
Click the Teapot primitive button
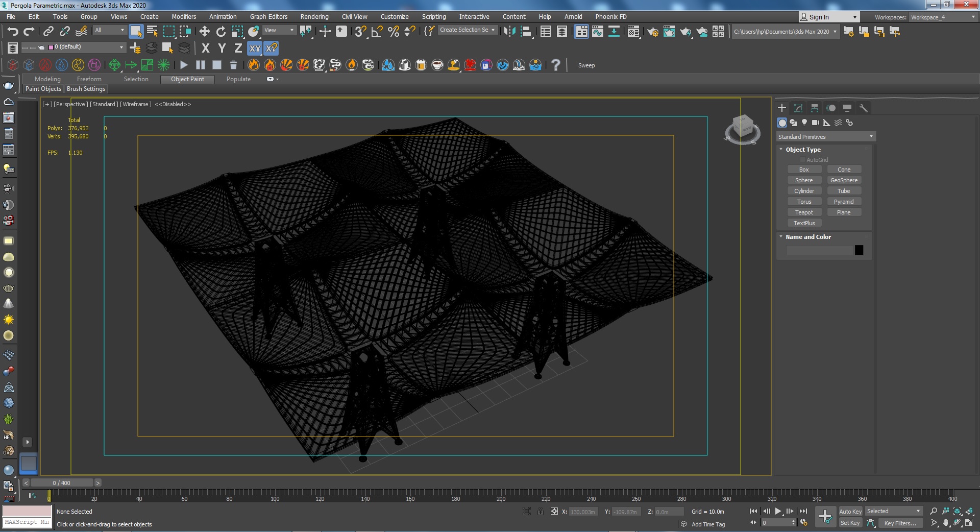pyautogui.click(x=804, y=212)
